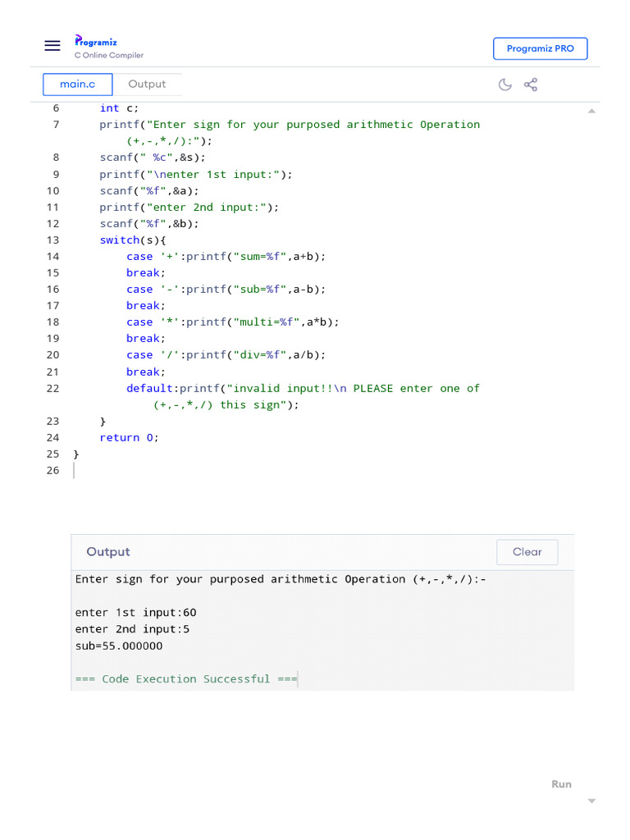
Task: Click the editor scroll-up arrow
Action: (591, 111)
